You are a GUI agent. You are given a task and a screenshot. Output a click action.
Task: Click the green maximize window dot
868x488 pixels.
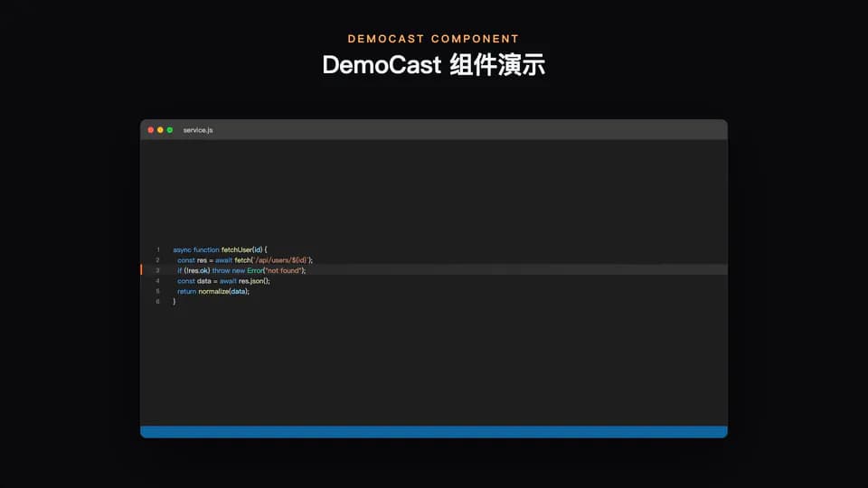coord(170,130)
